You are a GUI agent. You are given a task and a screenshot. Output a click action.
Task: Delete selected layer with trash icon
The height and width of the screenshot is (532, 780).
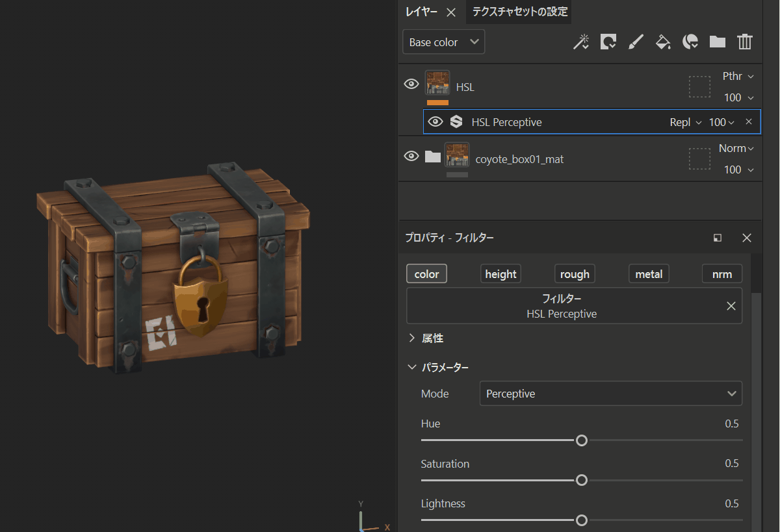745,42
